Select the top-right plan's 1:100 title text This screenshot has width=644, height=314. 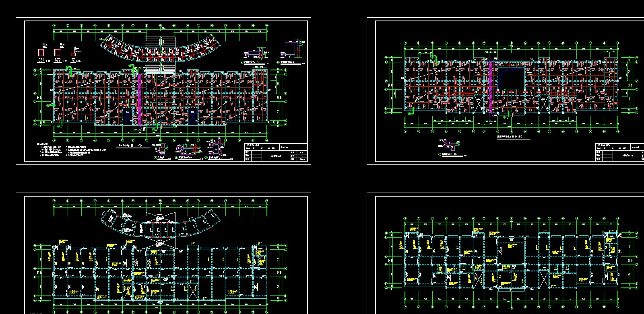[510, 137]
